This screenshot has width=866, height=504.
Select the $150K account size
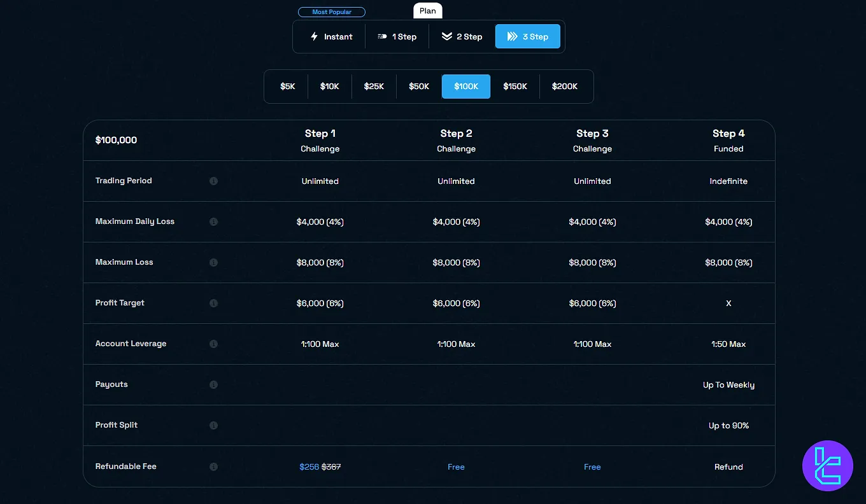(515, 87)
